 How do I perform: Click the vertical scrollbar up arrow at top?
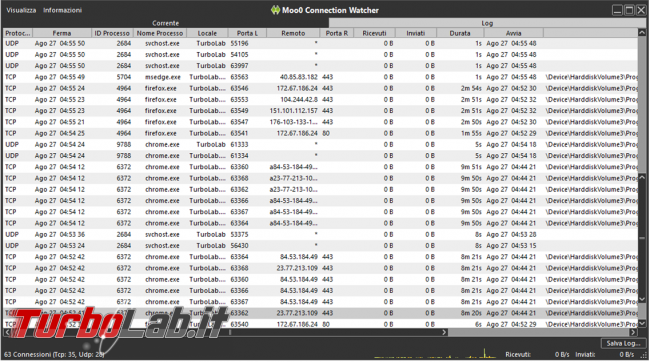(642, 33)
